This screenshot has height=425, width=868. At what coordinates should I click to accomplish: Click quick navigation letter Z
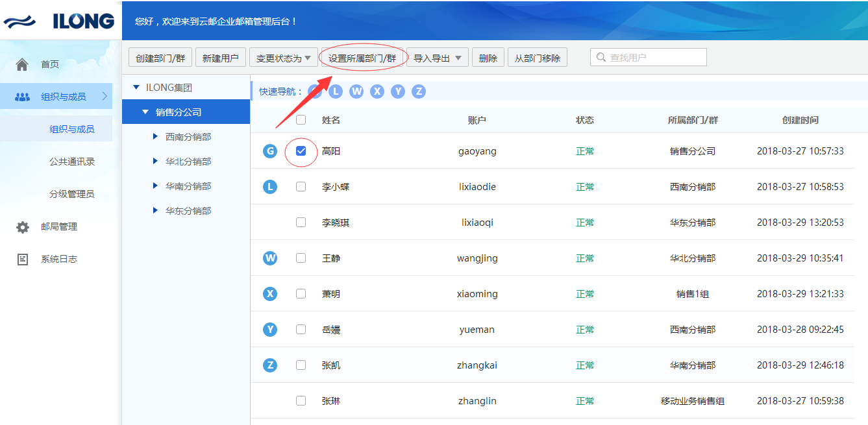(x=419, y=91)
